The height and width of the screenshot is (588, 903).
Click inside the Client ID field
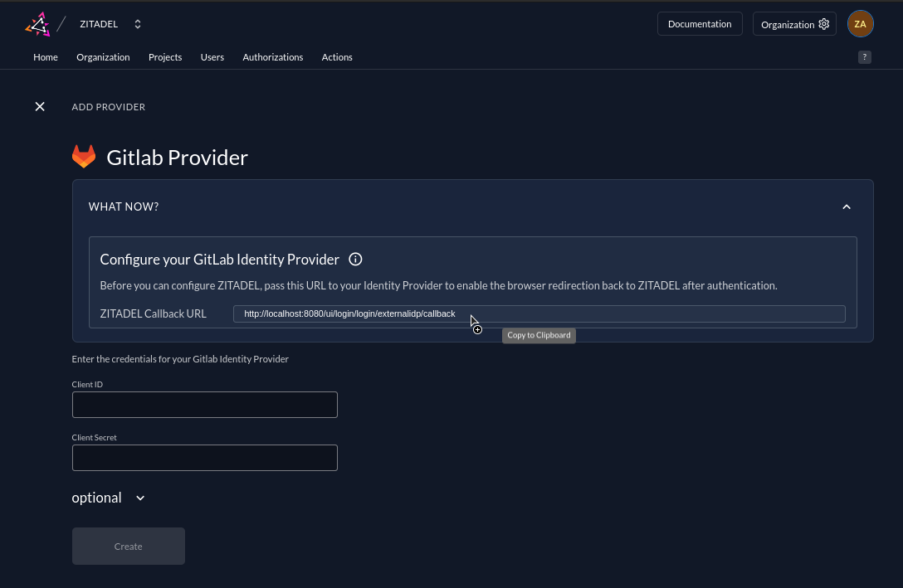click(204, 405)
